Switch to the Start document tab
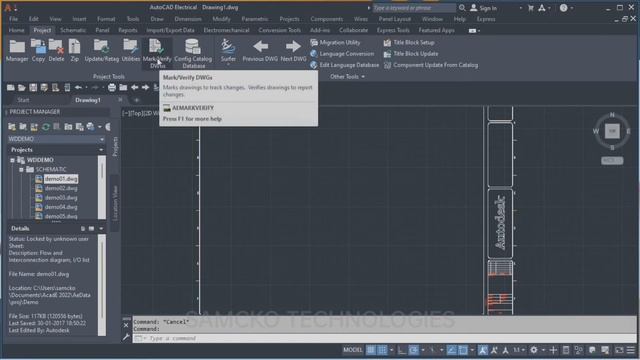 click(23, 100)
